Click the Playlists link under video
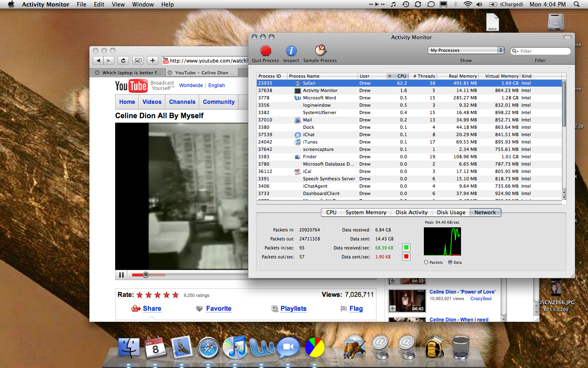Viewport: 588px width, 368px height. 293,308
